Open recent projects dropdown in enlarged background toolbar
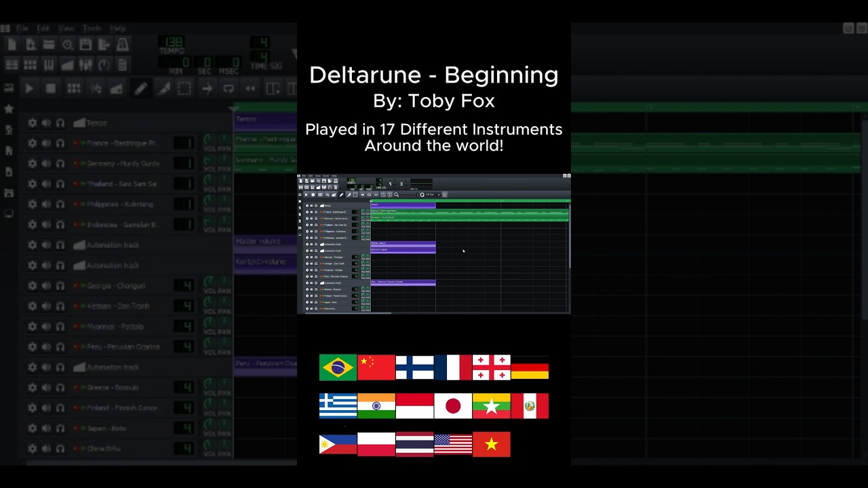Image resolution: width=868 pixels, height=488 pixels. 67,45
